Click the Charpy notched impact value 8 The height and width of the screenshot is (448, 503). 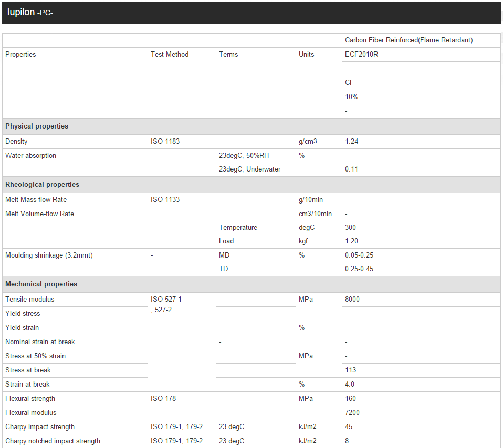(347, 441)
